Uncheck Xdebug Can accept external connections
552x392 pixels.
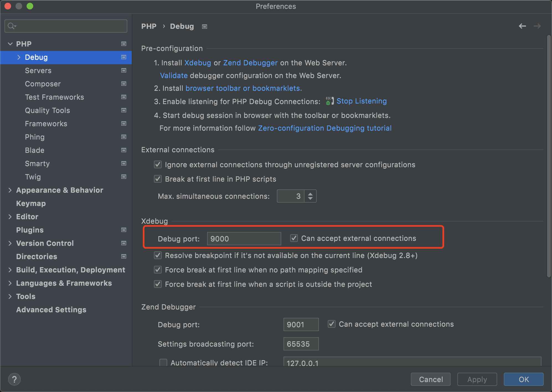(294, 238)
